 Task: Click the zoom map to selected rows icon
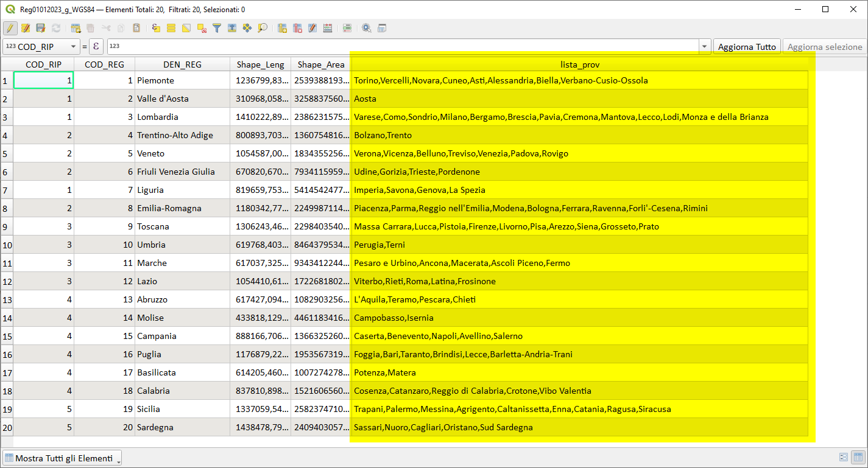[263, 28]
